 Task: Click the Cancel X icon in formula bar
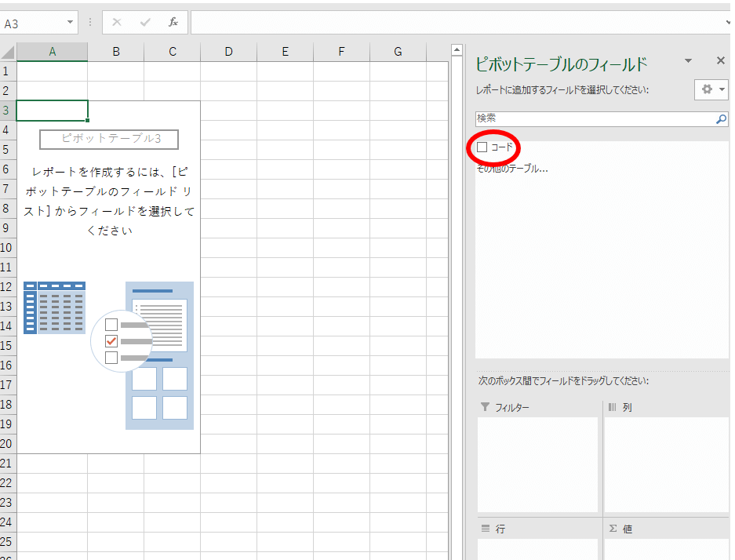[117, 23]
